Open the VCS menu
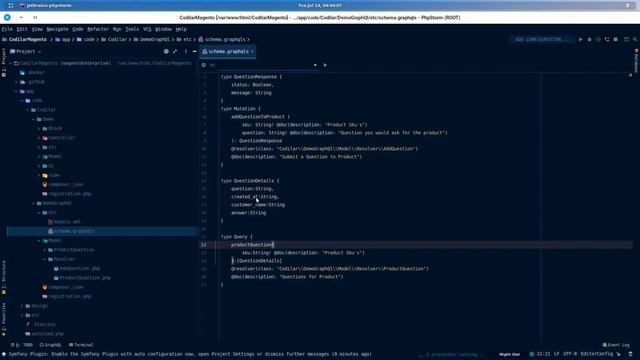This screenshot has width=640, height=360. [147, 29]
